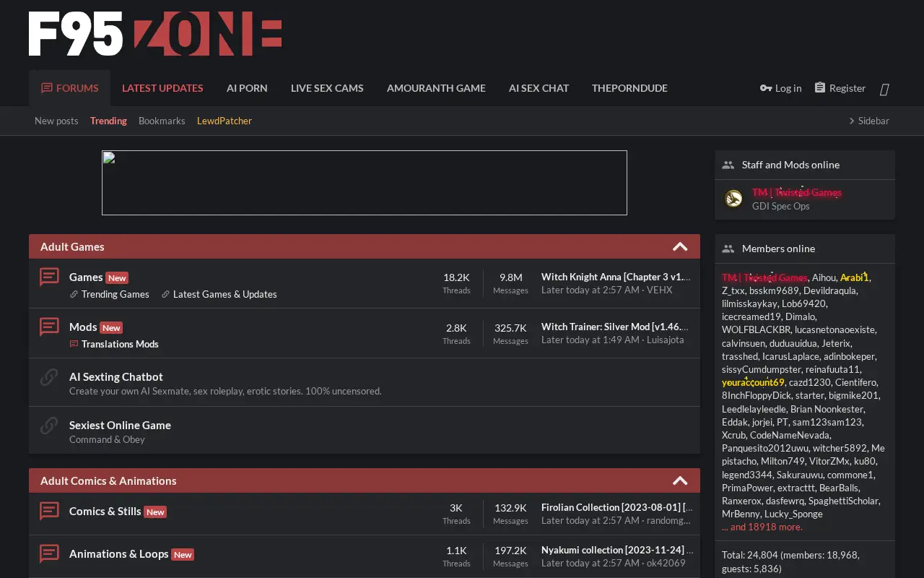This screenshot has height=578, width=924.
Task: Click the clipboard icon beside Register
Action: click(x=820, y=87)
